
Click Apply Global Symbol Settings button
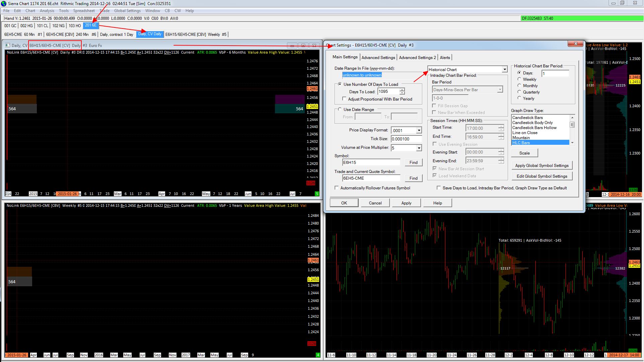542,166
